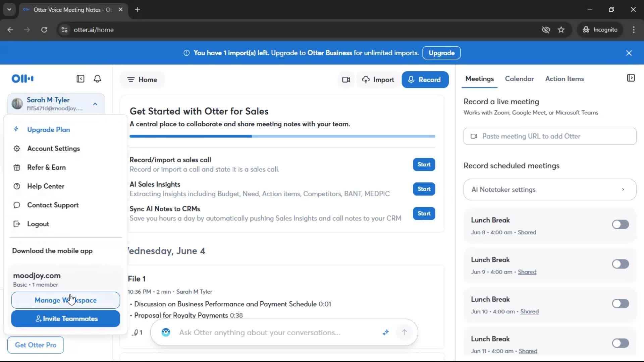Click the AI sparkle icon in chat box
644x362 pixels.
click(x=385, y=333)
